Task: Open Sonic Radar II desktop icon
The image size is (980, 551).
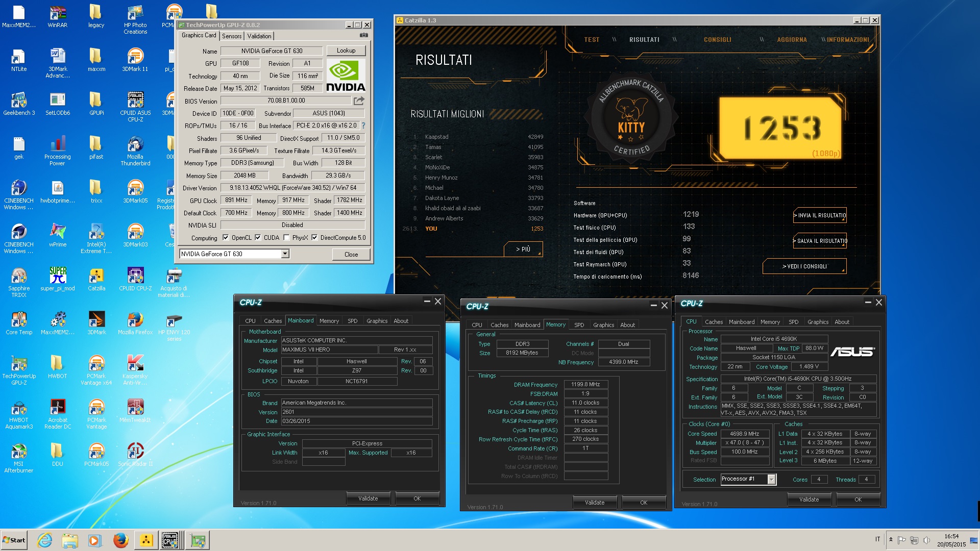Action: point(135,455)
